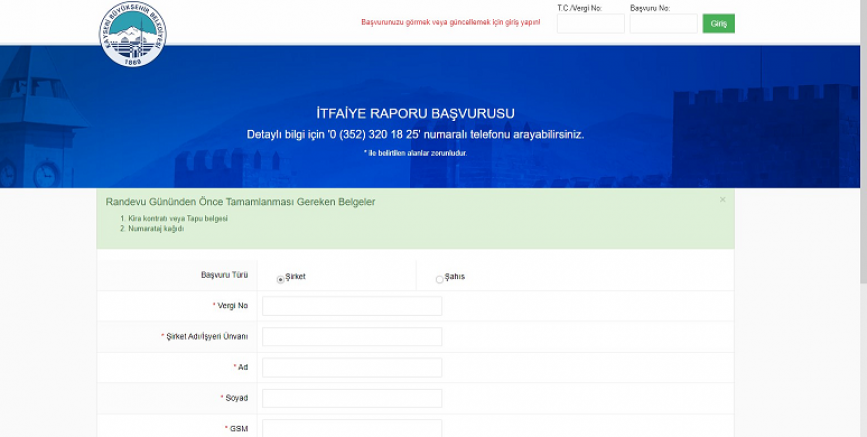Click the red login reminder text
The width and height of the screenshot is (867, 437).
[x=450, y=22]
